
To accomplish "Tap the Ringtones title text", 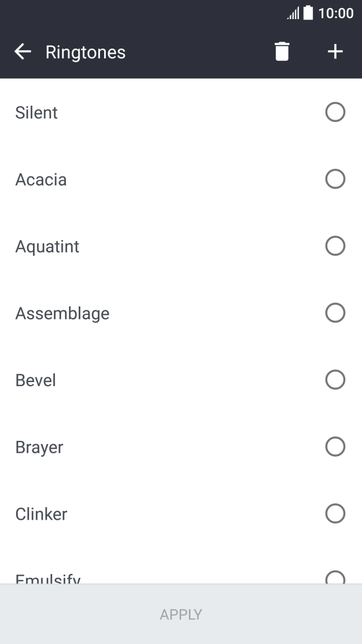I will click(85, 52).
